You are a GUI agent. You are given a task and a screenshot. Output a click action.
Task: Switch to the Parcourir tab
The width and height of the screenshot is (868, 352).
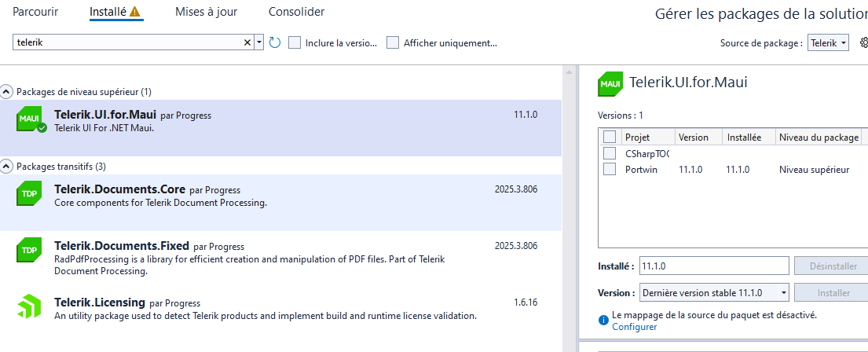tap(36, 12)
